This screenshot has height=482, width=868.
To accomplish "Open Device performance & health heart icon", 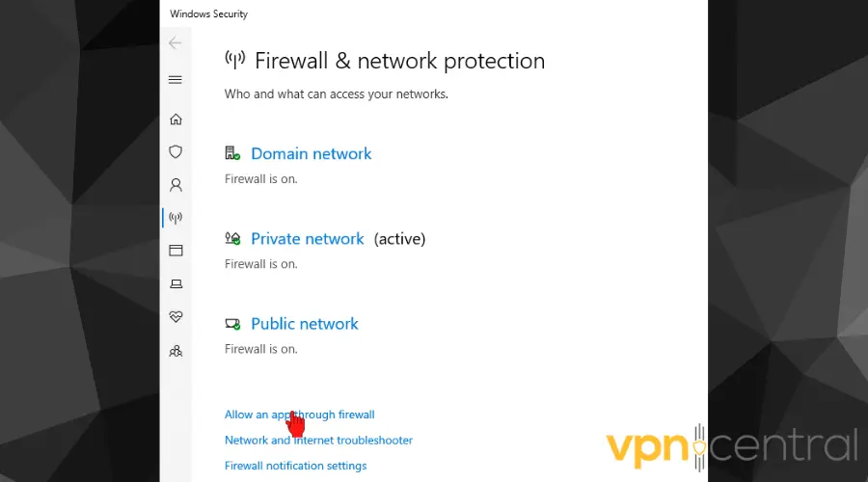I will 176,316.
